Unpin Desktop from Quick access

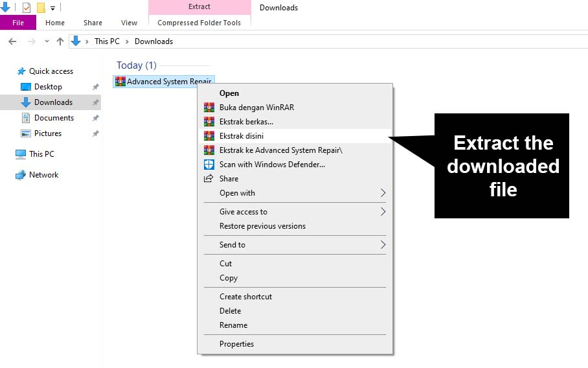96,87
